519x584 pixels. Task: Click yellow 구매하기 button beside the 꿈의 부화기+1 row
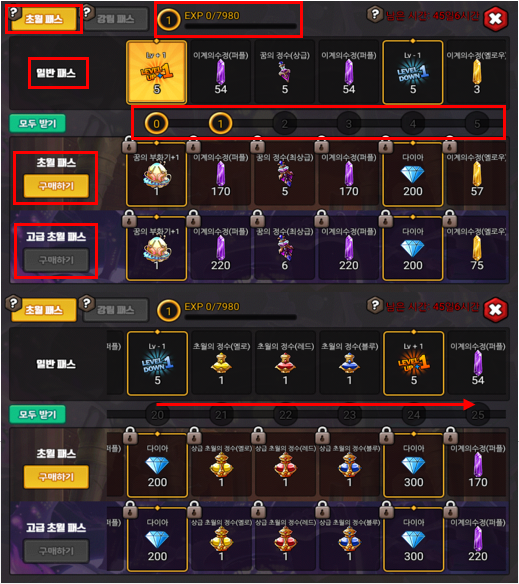tap(56, 185)
